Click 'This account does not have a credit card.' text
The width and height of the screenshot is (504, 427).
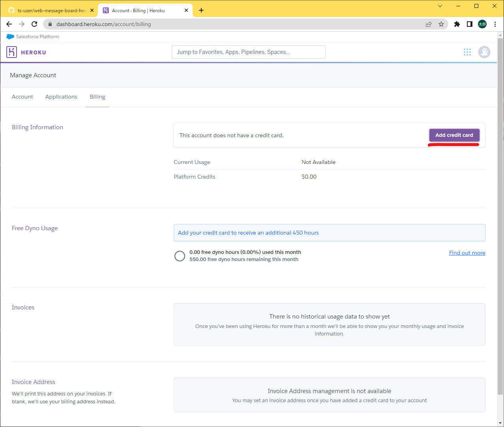[x=232, y=135]
